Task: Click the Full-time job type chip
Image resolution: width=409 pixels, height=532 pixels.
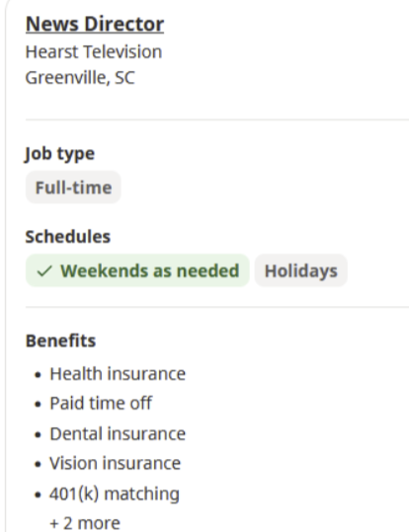Action: (x=73, y=188)
